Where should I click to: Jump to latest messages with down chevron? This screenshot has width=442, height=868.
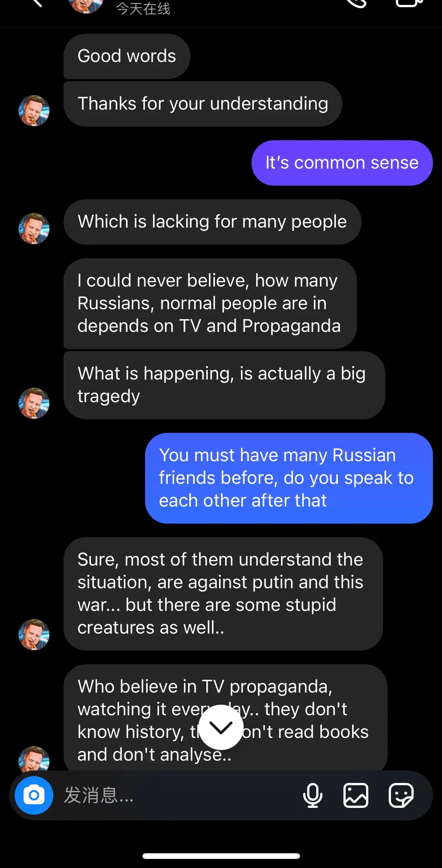[x=221, y=727]
